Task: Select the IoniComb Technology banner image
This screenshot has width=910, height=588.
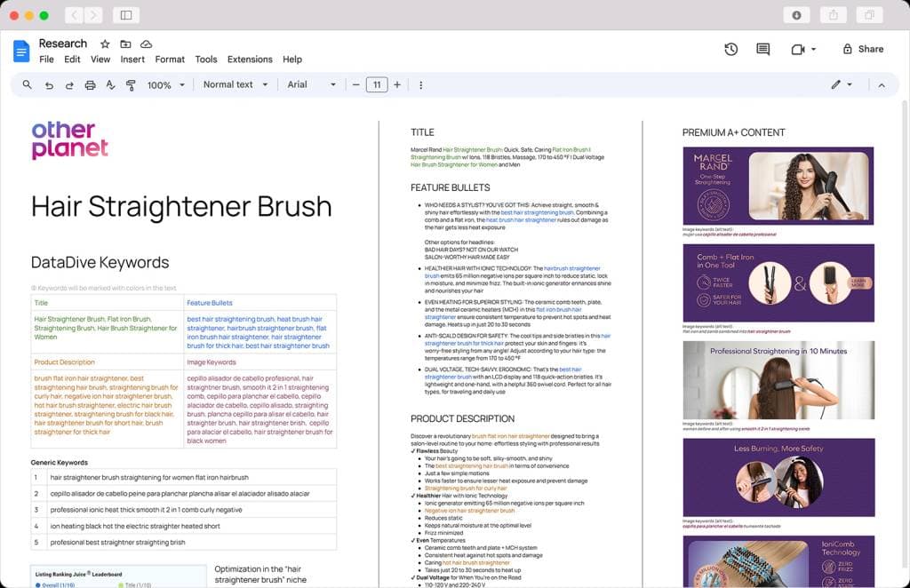Action: 778,561
